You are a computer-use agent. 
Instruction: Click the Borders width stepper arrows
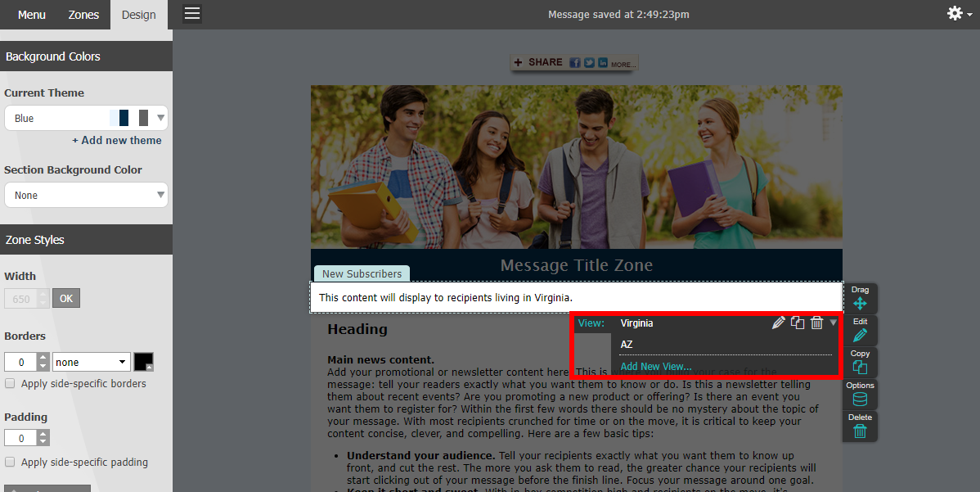(x=43, y=362)
